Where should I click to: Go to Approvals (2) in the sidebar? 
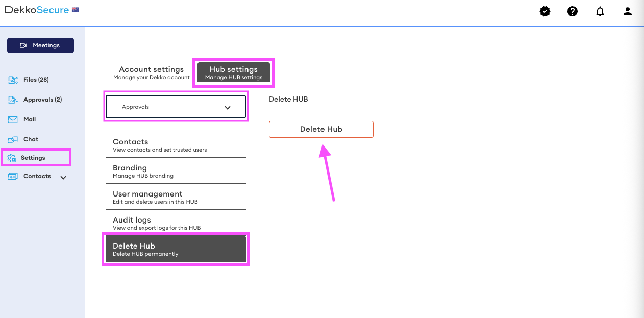point(43,100)
